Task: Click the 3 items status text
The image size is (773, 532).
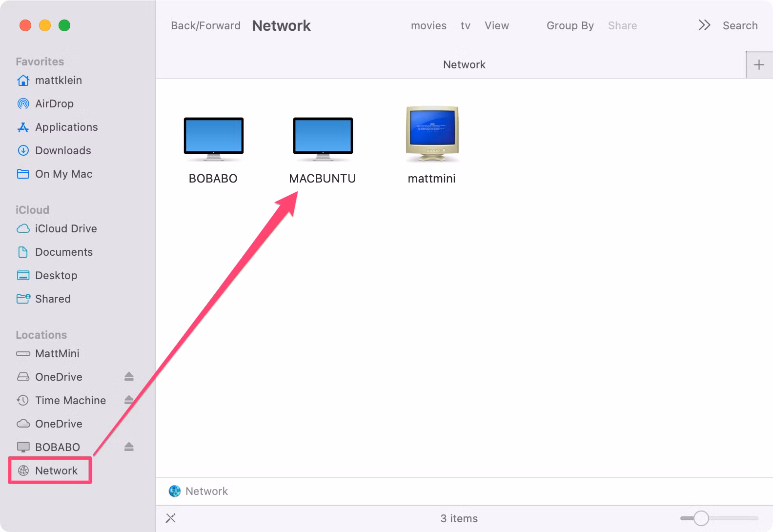Action: 459,518
